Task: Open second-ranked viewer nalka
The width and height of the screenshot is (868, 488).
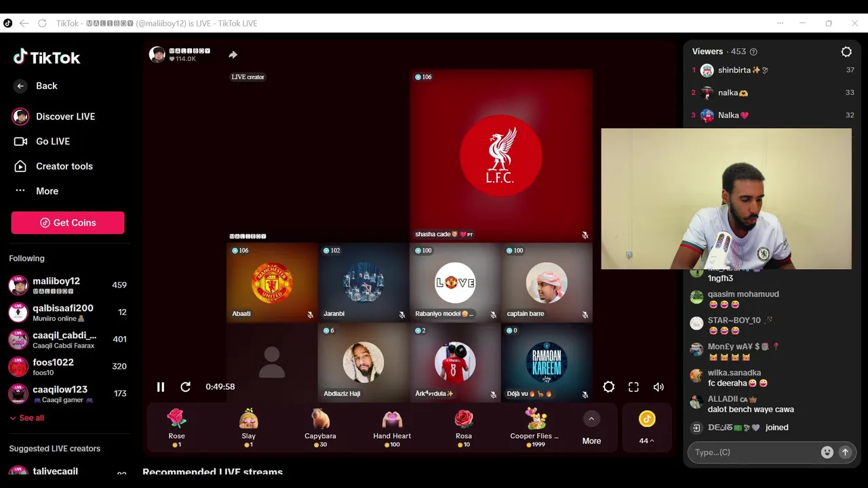Action: [772, 93]
